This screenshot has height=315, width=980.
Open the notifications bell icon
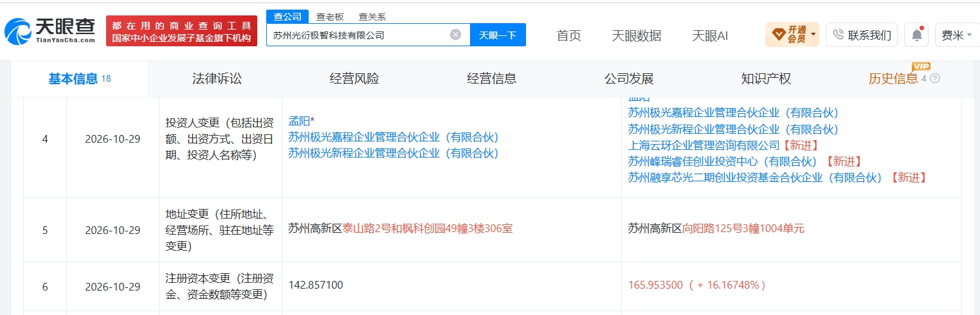coord(916,35)
